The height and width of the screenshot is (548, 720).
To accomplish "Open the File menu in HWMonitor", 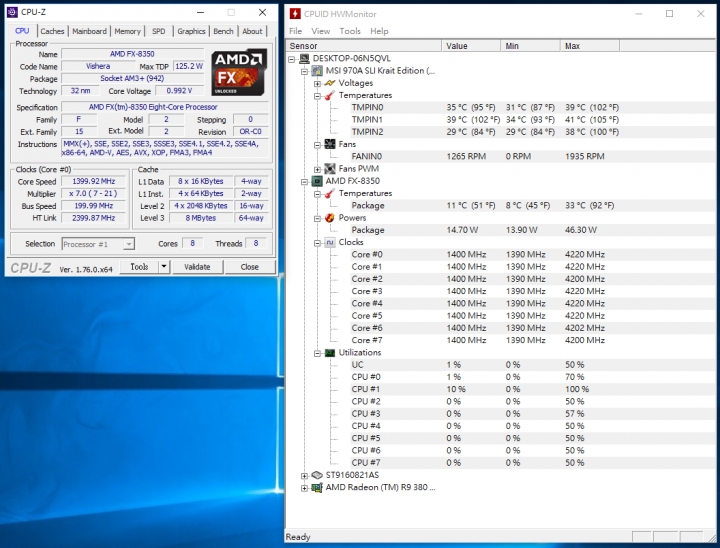I will pyautogui.click(x=295, y=31).
